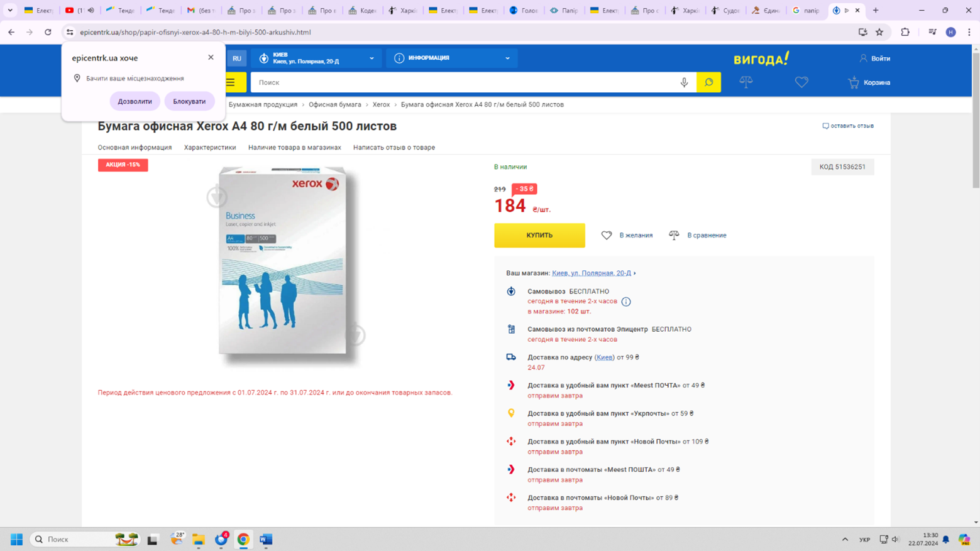Viewport: 980px width, 551px height.
Task: Click the voice search microphone icon
Action: (x=684, y=82)
